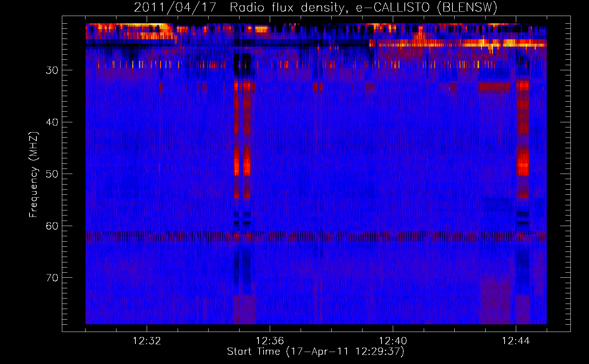Click the 'Start Time (17-Apr-11 12:29:37)' label
Viewport: 589px width, 364px height.
316,352
